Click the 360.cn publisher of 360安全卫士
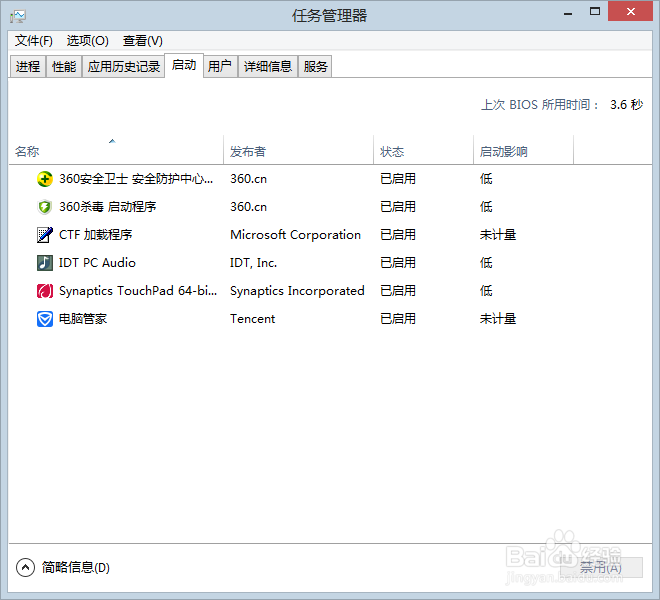Viewport: 660px width, 600px height. click(248, 179)
